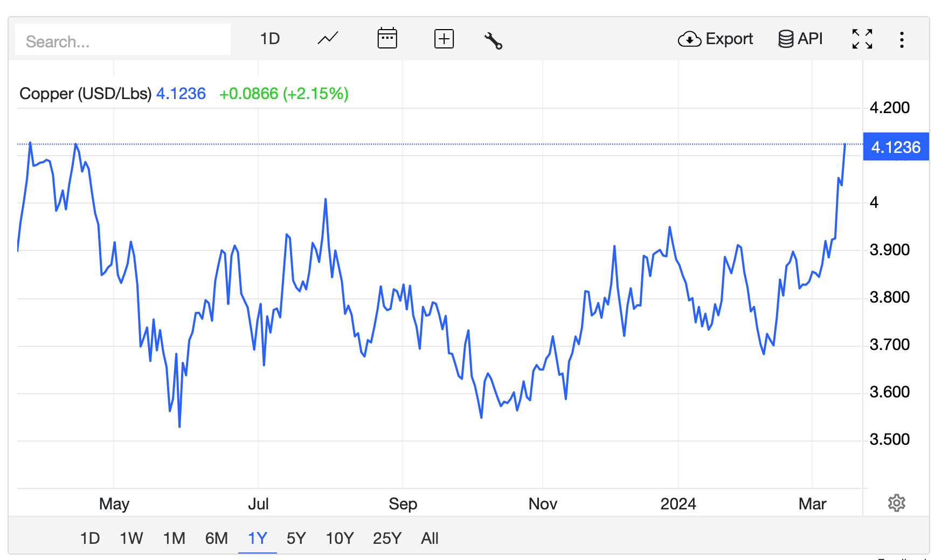Select the 25Y range tab
Viewport: 942px width, 560px height.
point(387,538)
